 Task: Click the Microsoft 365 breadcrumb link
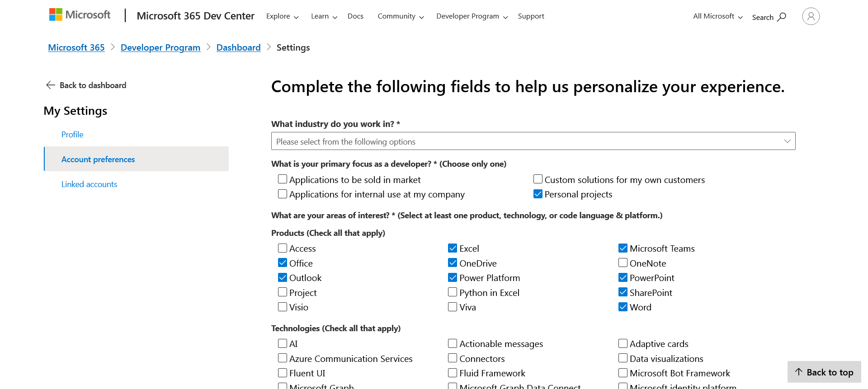[x=76, y=47]
